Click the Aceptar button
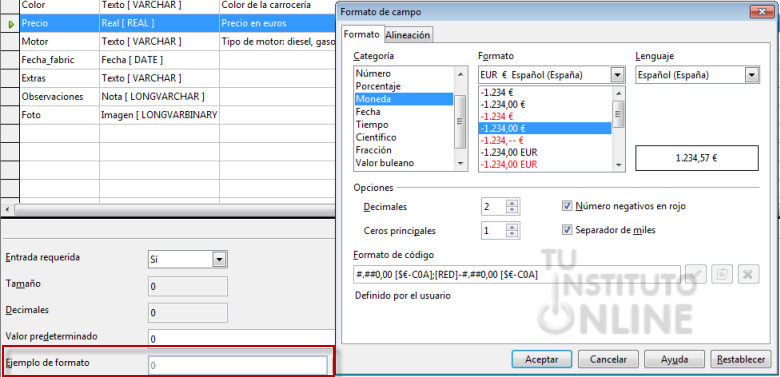Screen dimensions: 780x377 tap(542, 359)
